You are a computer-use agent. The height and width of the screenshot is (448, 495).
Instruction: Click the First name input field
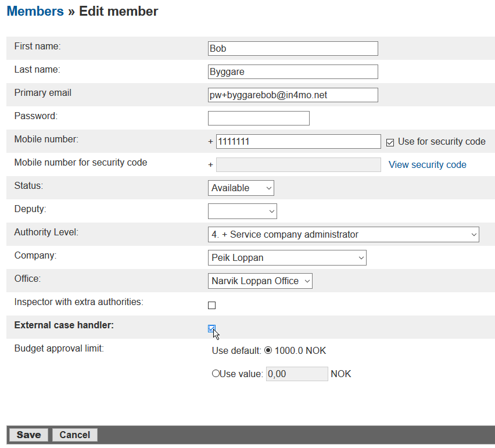coord(293,48)
